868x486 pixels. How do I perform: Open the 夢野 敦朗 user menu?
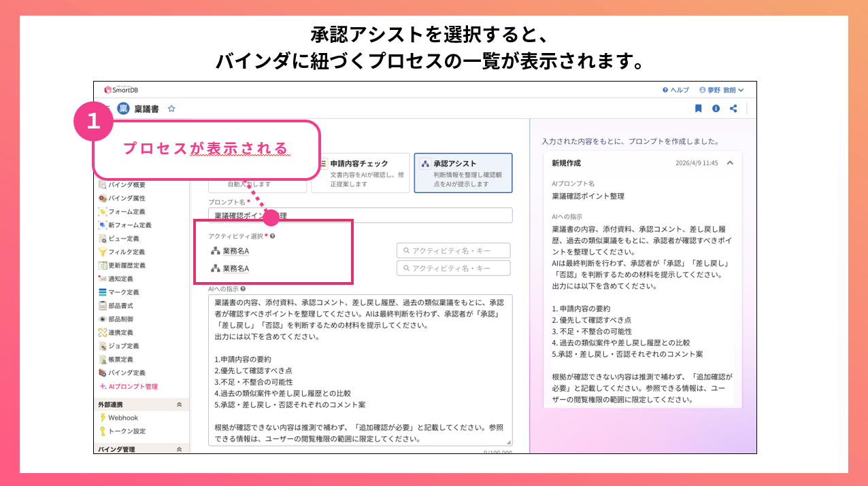tap(722, 90)
